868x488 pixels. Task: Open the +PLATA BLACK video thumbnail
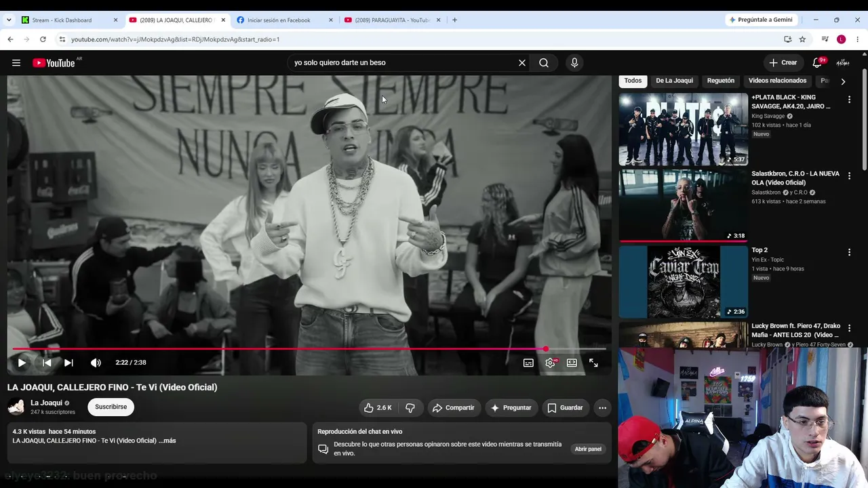click(x=683, y=129)
